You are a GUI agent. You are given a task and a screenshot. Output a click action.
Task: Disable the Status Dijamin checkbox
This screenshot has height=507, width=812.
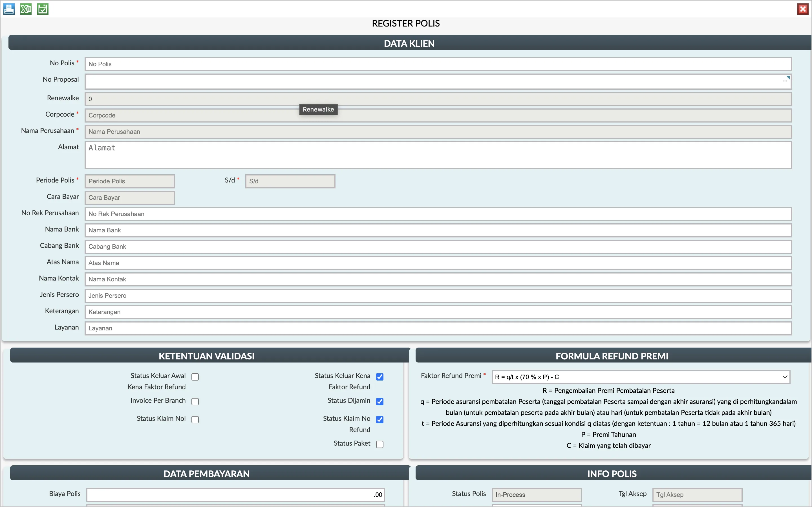[379, 401]
